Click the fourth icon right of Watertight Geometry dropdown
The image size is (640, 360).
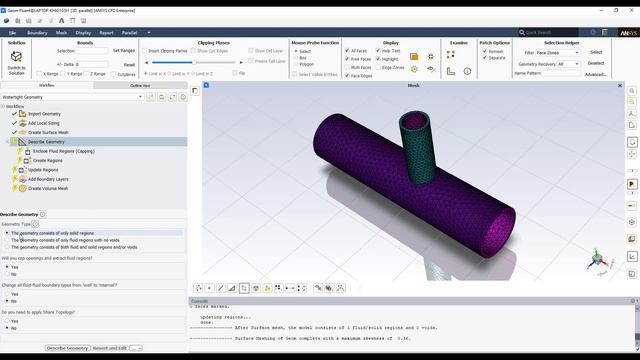[x=183, y=97]
